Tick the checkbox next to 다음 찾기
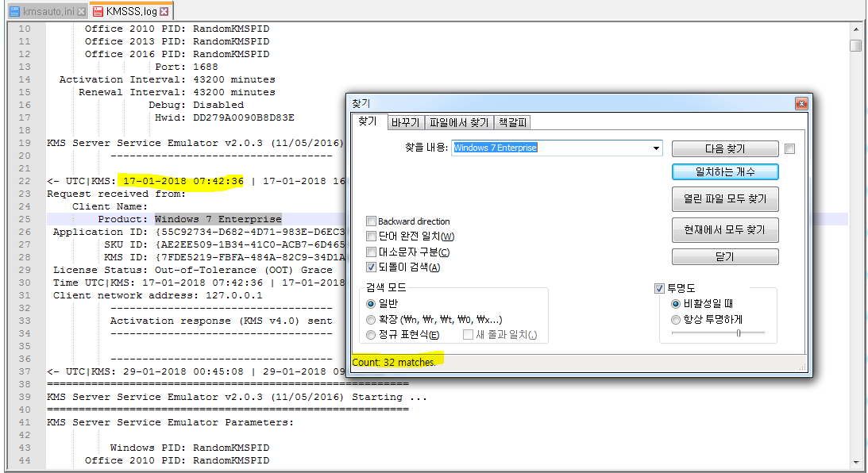The height and width of the screenshot is (473, 868). coord(790,149)
